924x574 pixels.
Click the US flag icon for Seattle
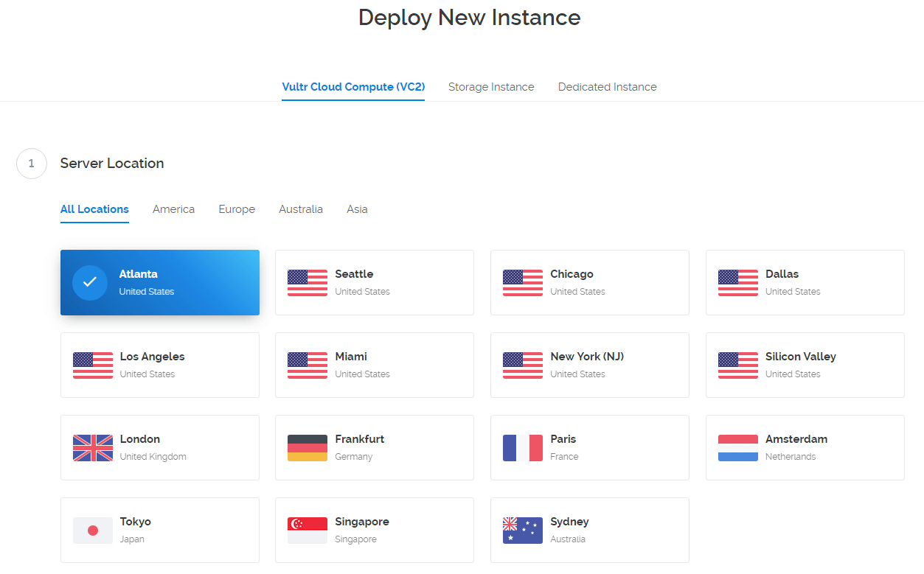point(308,283)
